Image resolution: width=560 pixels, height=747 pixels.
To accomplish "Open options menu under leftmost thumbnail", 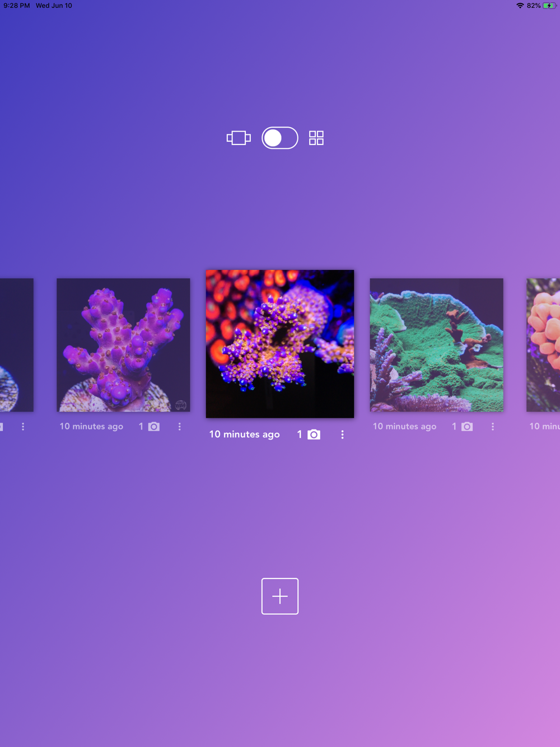I will [x=23, y=427].
